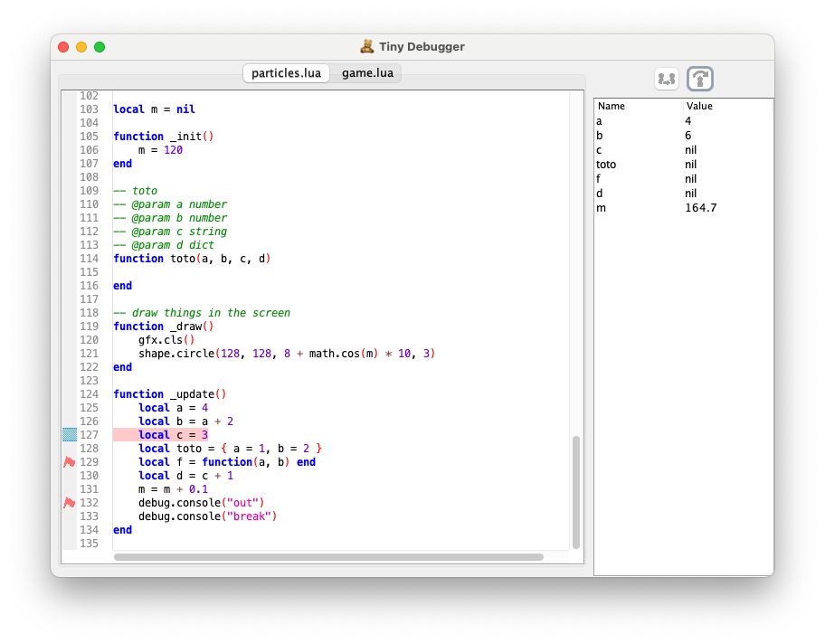Toggle the breakpoint flag on line 132
Screen dimensions: 825x644
69,503
